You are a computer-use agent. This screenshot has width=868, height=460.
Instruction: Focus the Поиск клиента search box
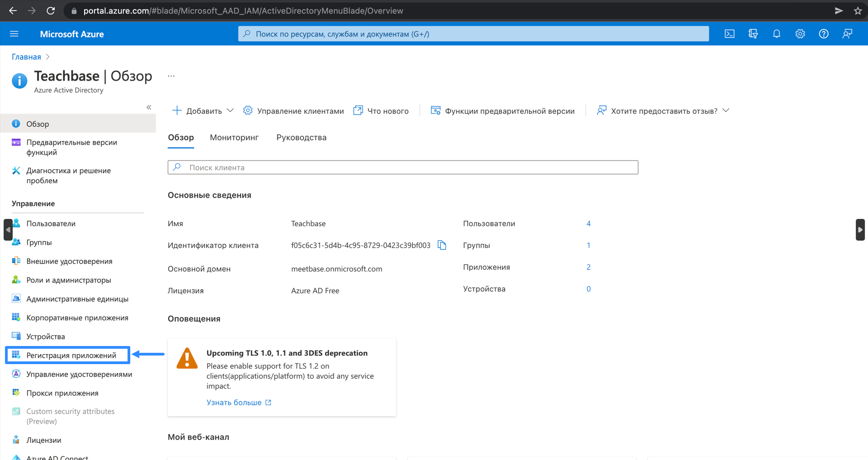coord(403,167)
